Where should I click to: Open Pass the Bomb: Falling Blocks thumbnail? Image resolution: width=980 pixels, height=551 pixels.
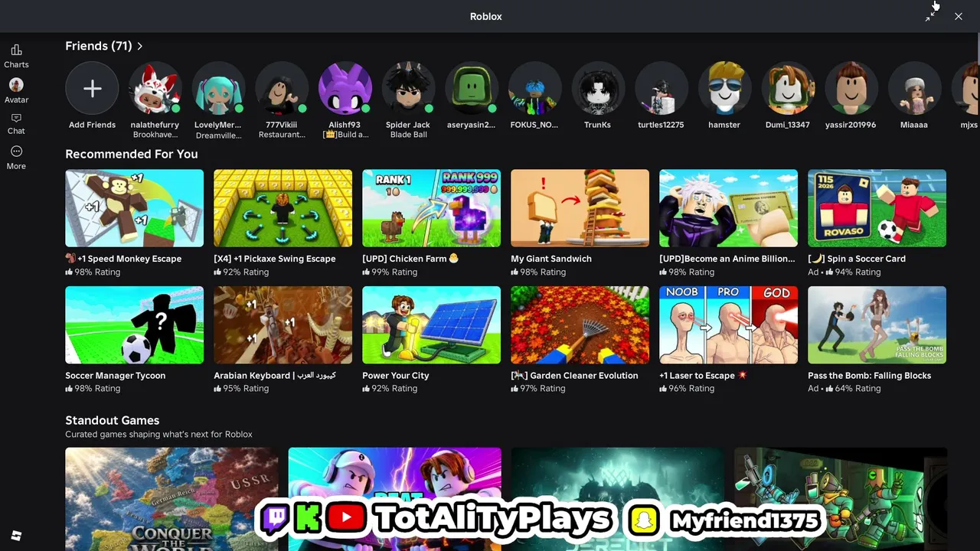(877, 325)
